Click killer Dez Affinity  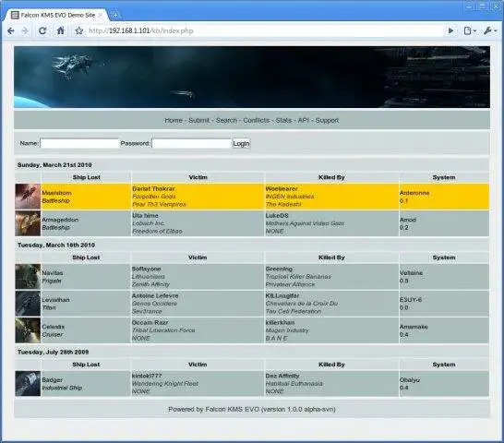[x=282, y=376]
